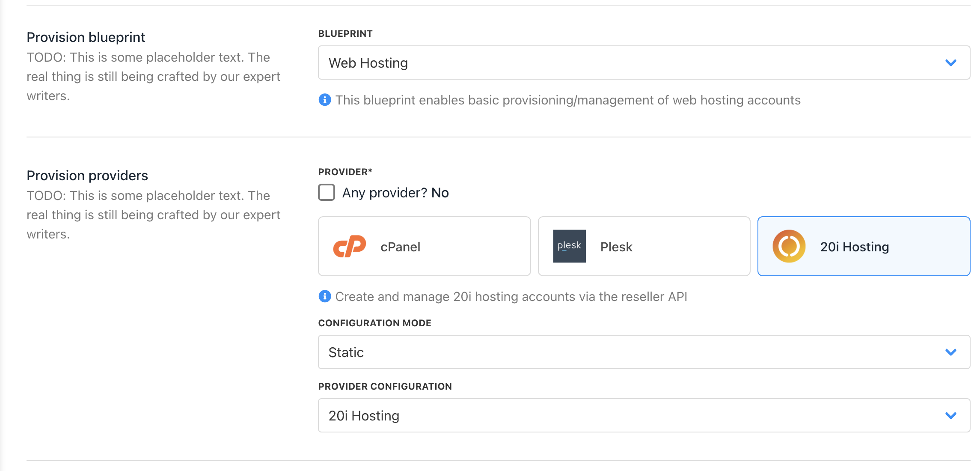Click the PROVIDER* field label

[x=345, y=172]
